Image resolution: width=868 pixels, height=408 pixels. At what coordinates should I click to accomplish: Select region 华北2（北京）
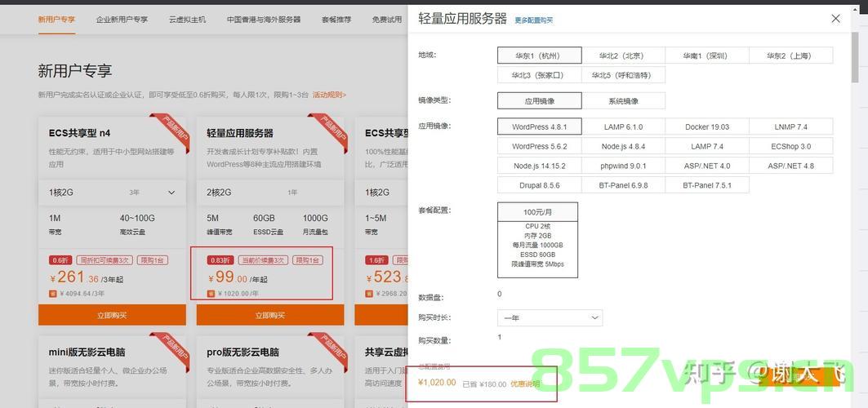(x=623, y=55)
